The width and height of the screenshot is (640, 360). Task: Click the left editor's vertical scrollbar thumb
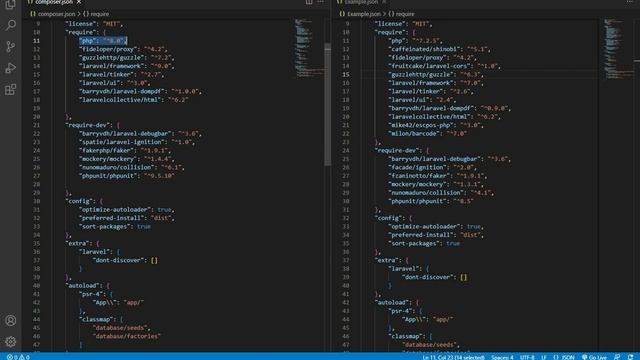click(327, 104)
